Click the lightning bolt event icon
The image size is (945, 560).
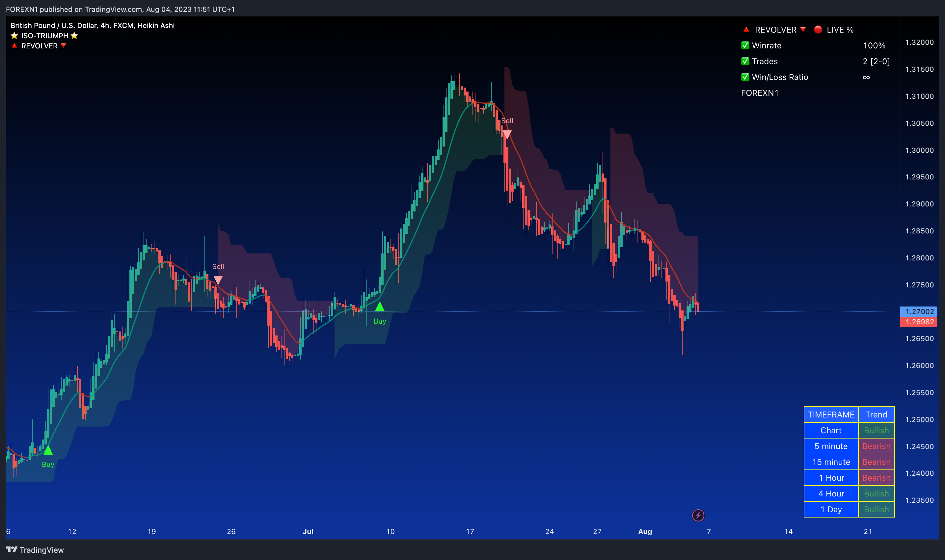click(x=698, y=515)
